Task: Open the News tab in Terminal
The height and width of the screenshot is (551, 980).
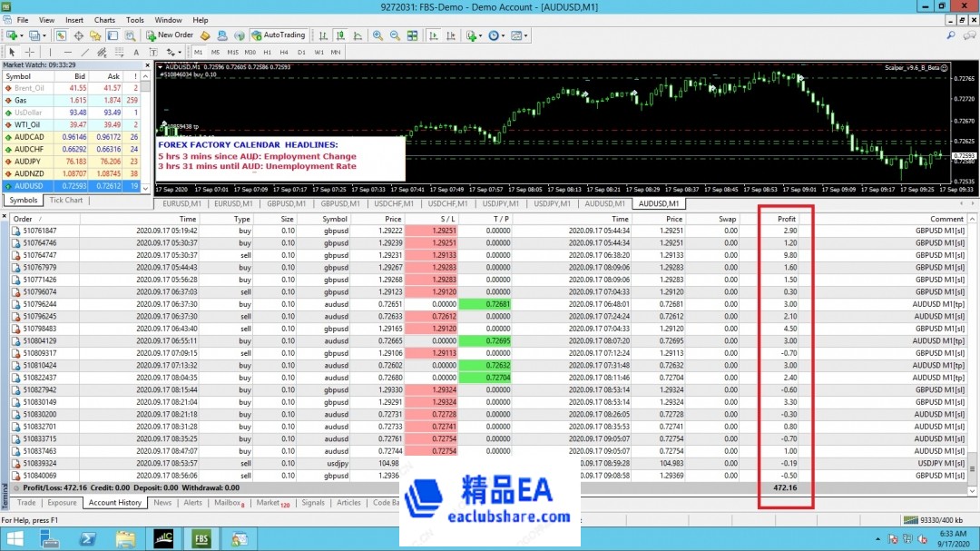Action: [x=162, y=503]
